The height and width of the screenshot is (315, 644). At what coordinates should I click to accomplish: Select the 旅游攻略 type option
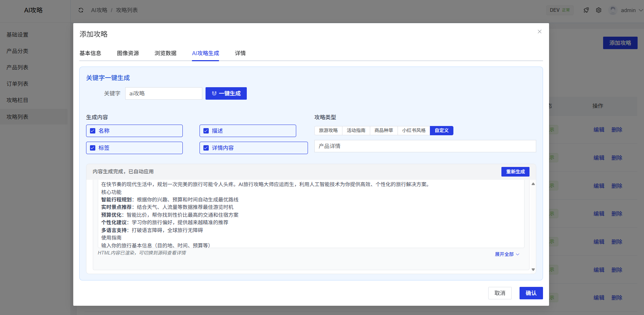pos(328,131)
